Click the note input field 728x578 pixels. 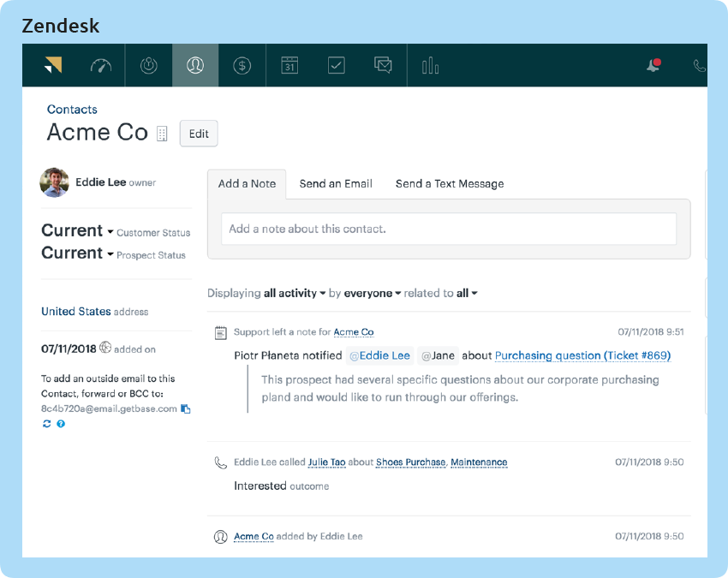(x=449, y=229)
